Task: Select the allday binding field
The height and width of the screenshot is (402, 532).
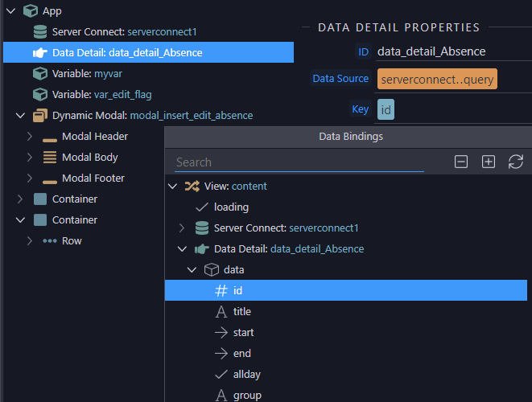Action: 246,375
